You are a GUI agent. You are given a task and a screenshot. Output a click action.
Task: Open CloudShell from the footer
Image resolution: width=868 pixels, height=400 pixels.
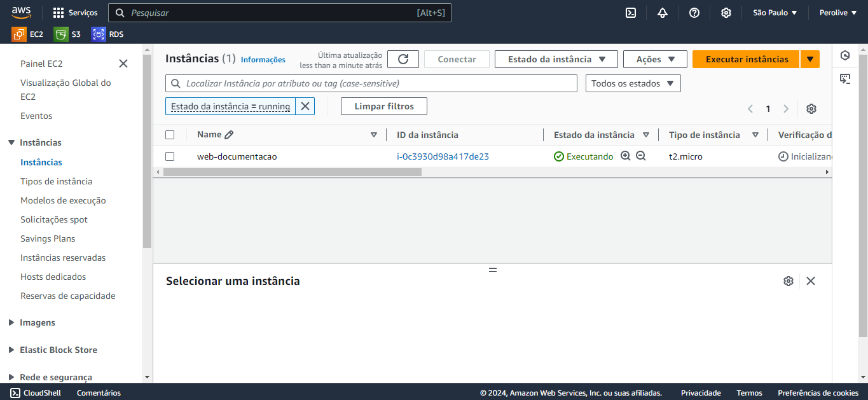pos(36,393)
